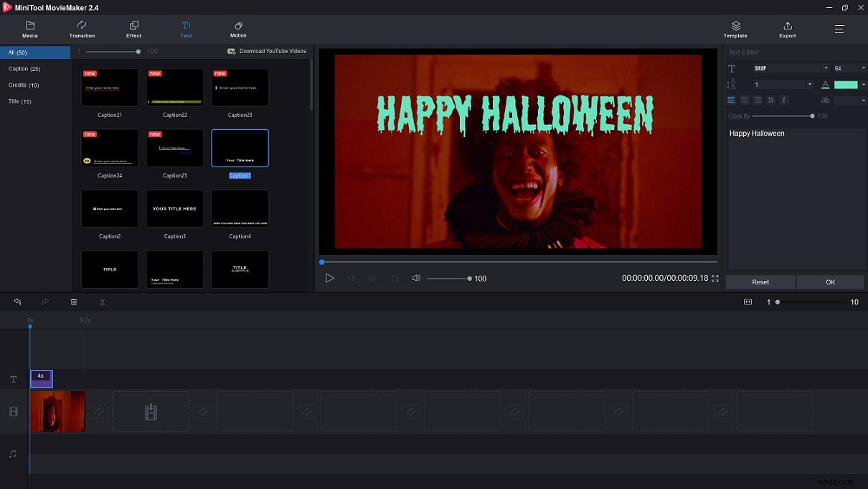The width and height of the screenshot is (868, 489).
Task: Open the Export panel
Action: [x=787, y=29]
